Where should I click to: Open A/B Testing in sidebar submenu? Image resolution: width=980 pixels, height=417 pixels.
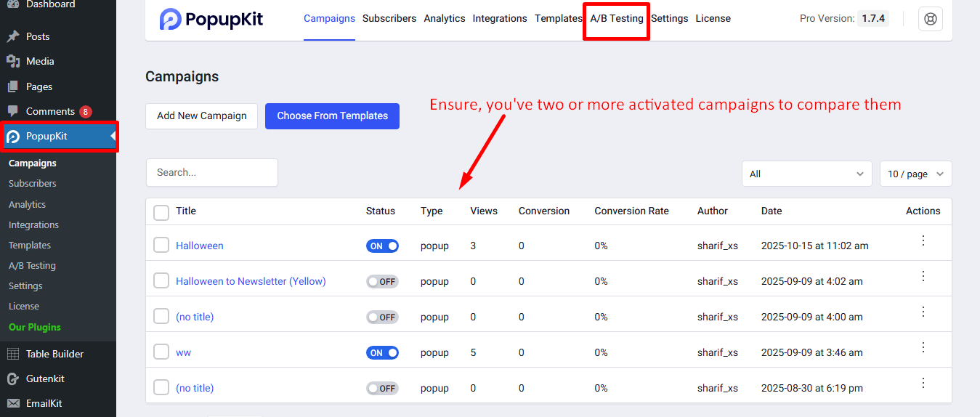[x=32, y=266]
